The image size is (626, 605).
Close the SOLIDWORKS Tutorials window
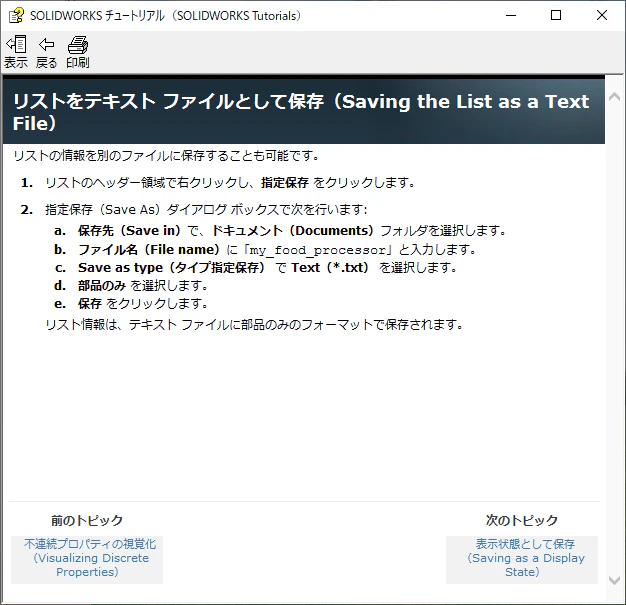pos(602,16)
